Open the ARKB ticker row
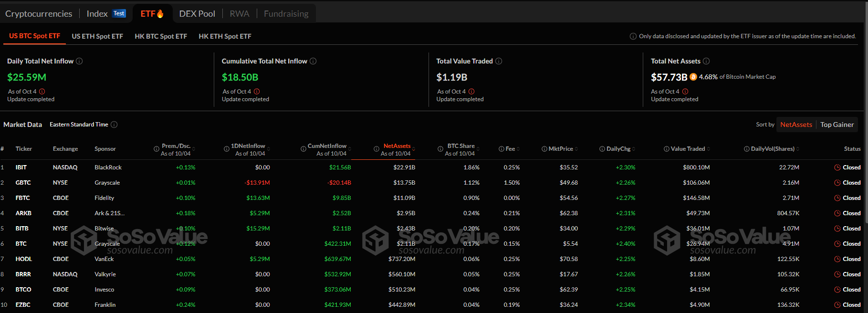 pyautogui.click(x=23, y=213)
